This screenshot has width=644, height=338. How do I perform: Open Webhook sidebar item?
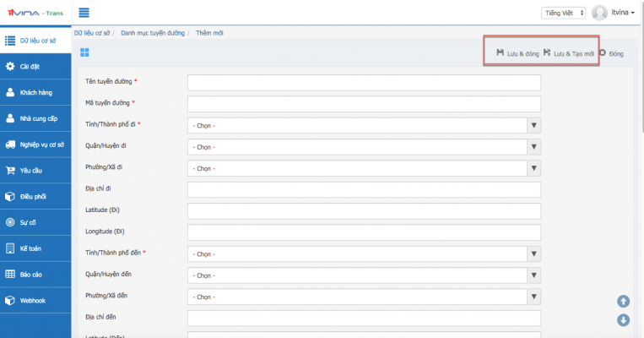point(35,300)
